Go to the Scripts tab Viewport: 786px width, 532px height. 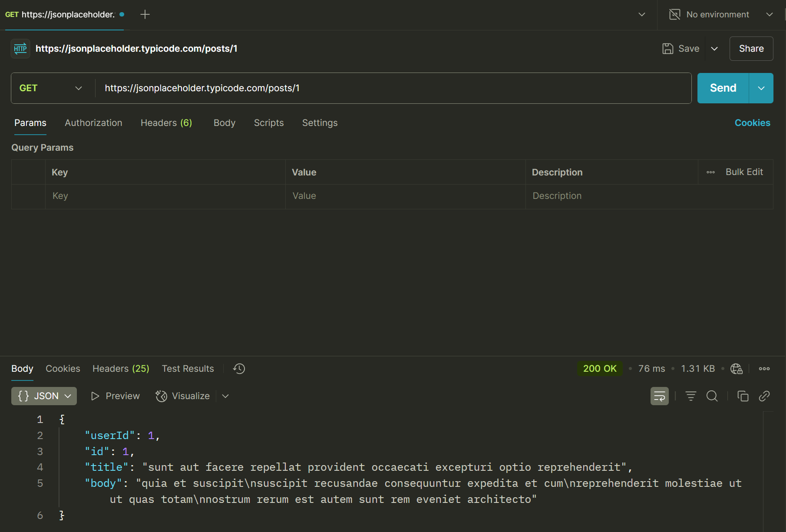[269, 123]
